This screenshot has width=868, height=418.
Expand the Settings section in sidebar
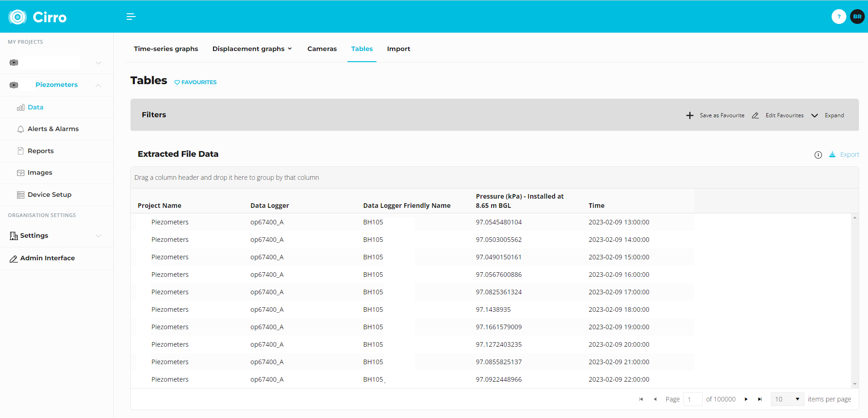[x=98, y=236]
